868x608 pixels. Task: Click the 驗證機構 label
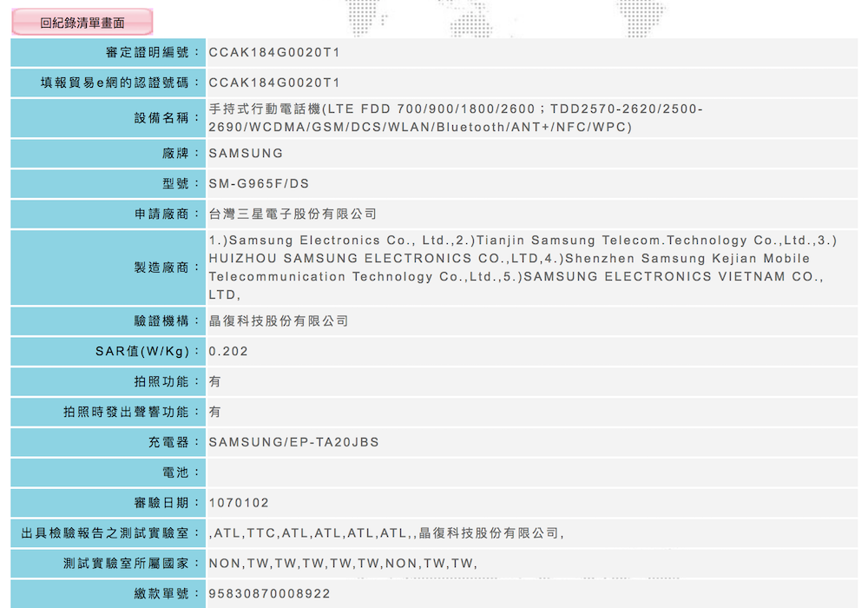point(167,321)
